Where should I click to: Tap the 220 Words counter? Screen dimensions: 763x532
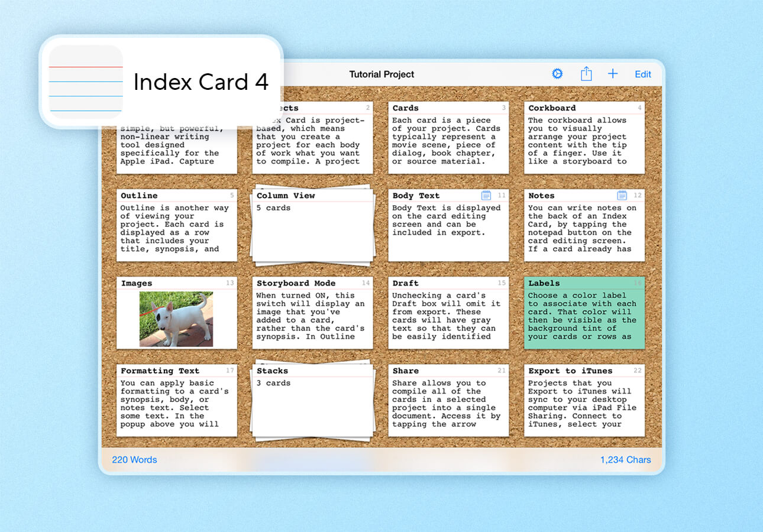click(134, 459)
